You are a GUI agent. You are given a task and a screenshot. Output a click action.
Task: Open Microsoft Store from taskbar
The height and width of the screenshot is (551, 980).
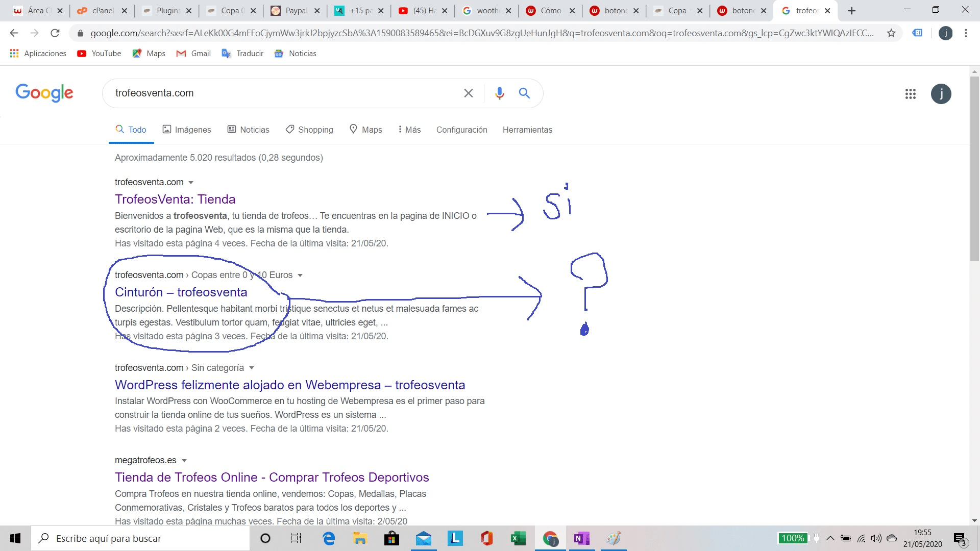[x=391, y=538]
